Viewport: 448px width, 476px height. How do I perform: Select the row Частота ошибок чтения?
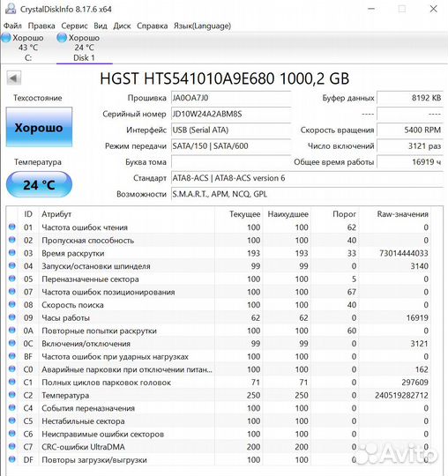click(x=219, y=227)
